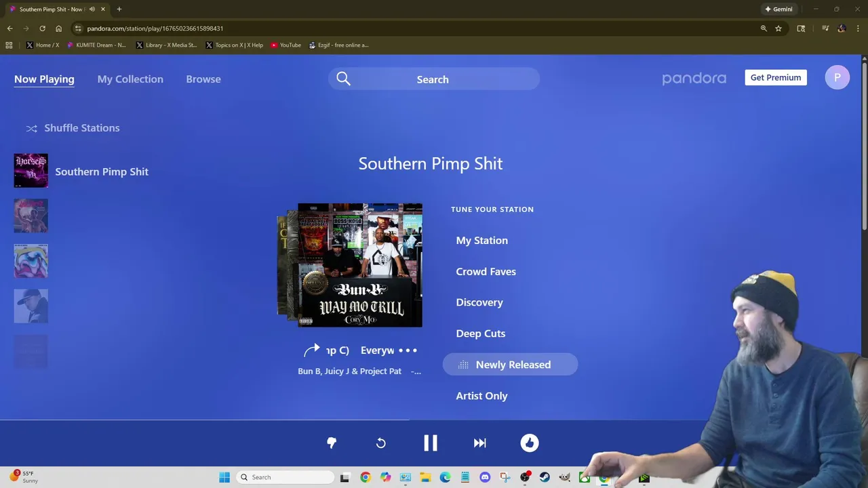Thumb up the current song
Viewport: 868px width, 488px height.
[530, 443]
